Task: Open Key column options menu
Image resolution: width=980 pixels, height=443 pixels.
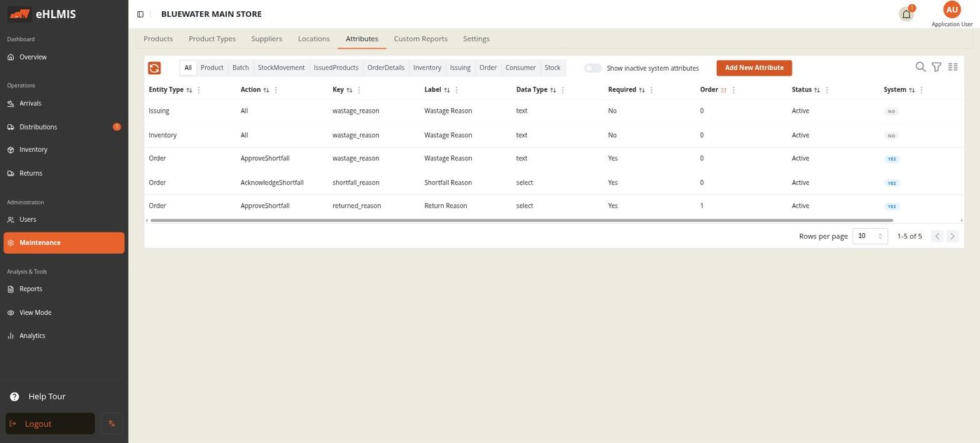Action: [x=359, y=90]
